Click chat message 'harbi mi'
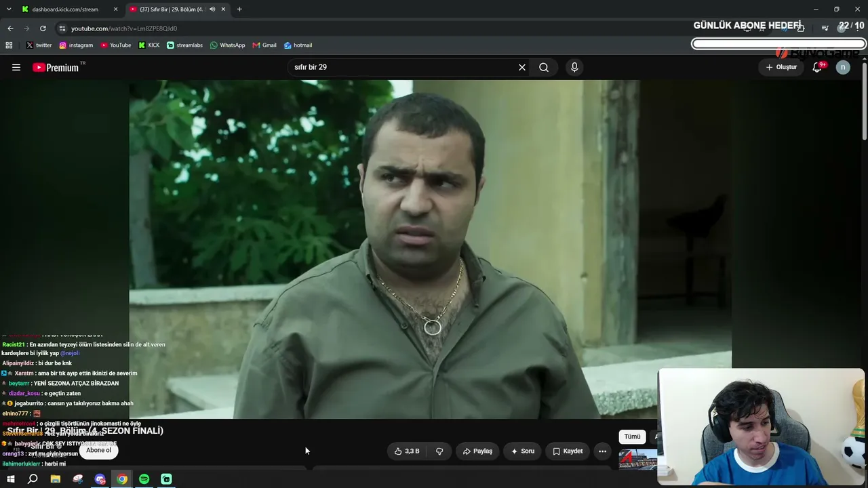 [55, 464]
